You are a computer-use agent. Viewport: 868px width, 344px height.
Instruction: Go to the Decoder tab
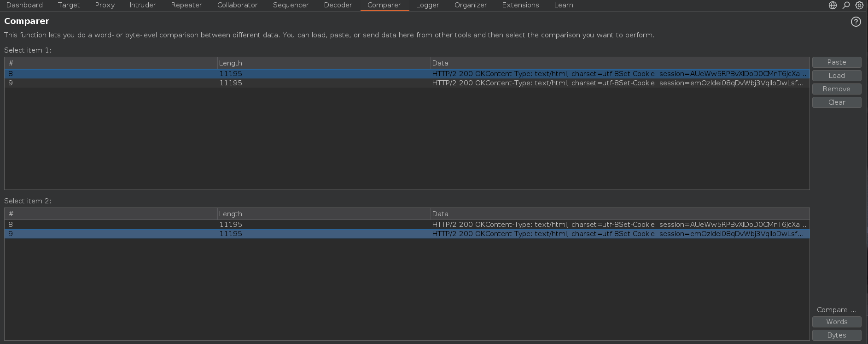click(x=338, y=5)
